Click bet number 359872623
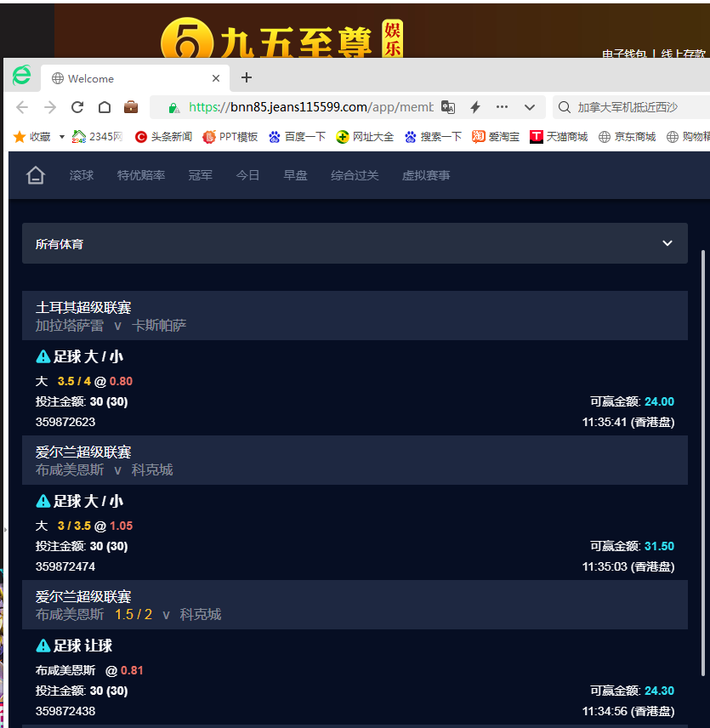 (x=65, y=422)
